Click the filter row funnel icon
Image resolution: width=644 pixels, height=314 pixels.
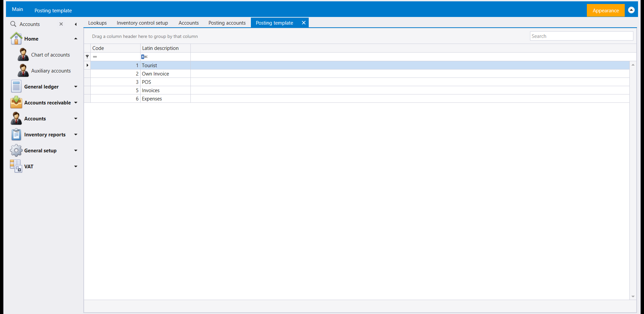pyautogui.click(x=87, y=57)
